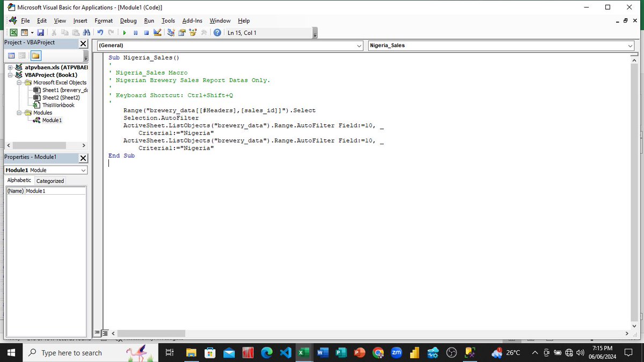This screenshot has width=644, height=362.
Task: Click the code window vertical scrollbar down arrow
Action: point(634,326)
